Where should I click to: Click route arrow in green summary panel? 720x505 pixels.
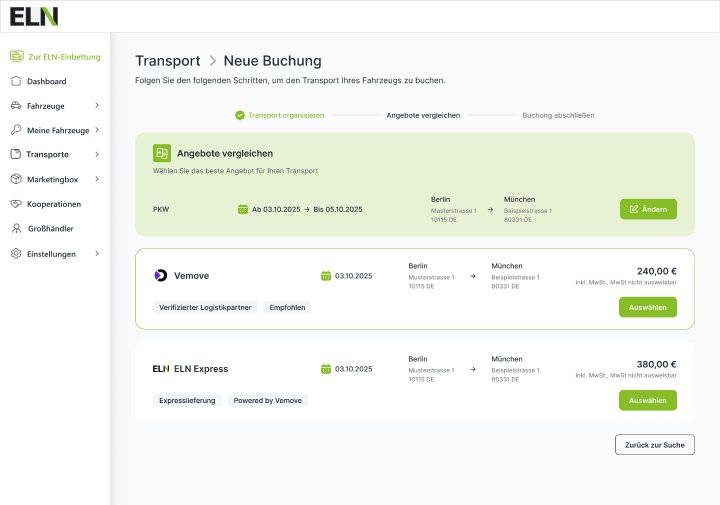tap(490, 209)
